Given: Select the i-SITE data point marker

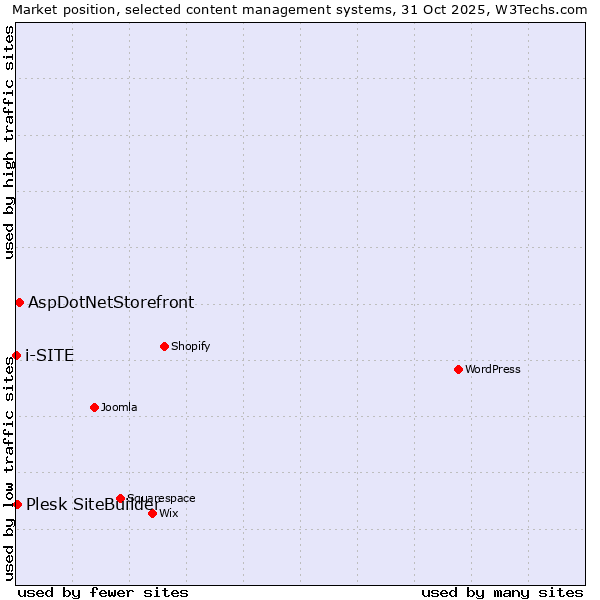Looking at the screenshot, I should click(x=16, y=355).
